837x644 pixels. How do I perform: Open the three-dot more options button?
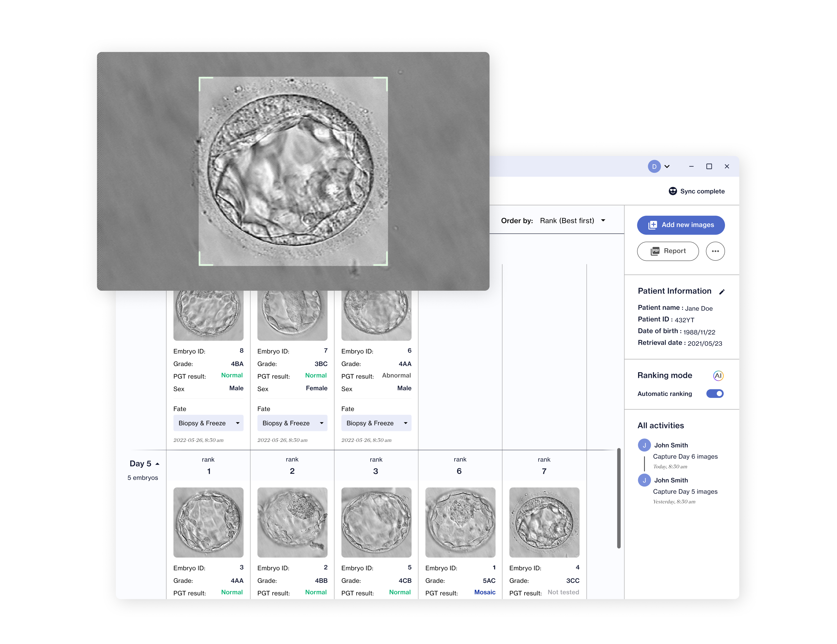click(715, 251)
